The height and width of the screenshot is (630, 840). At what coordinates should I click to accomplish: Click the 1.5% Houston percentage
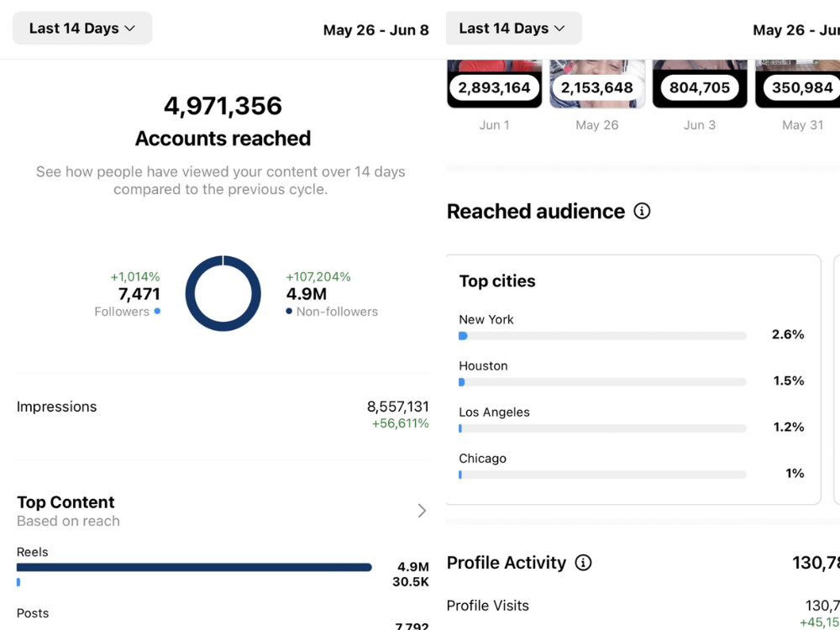pyautogui.click(x=789, y=381)
